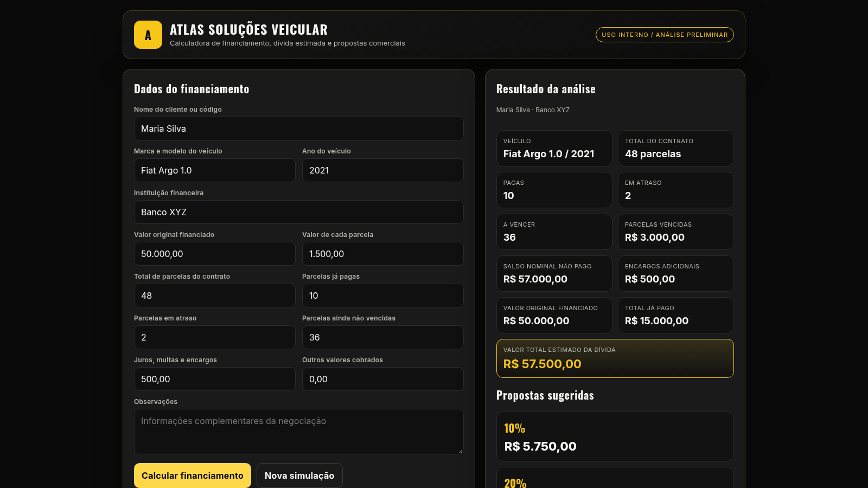Select the overdue installments field showing 2

coord(215,337)
